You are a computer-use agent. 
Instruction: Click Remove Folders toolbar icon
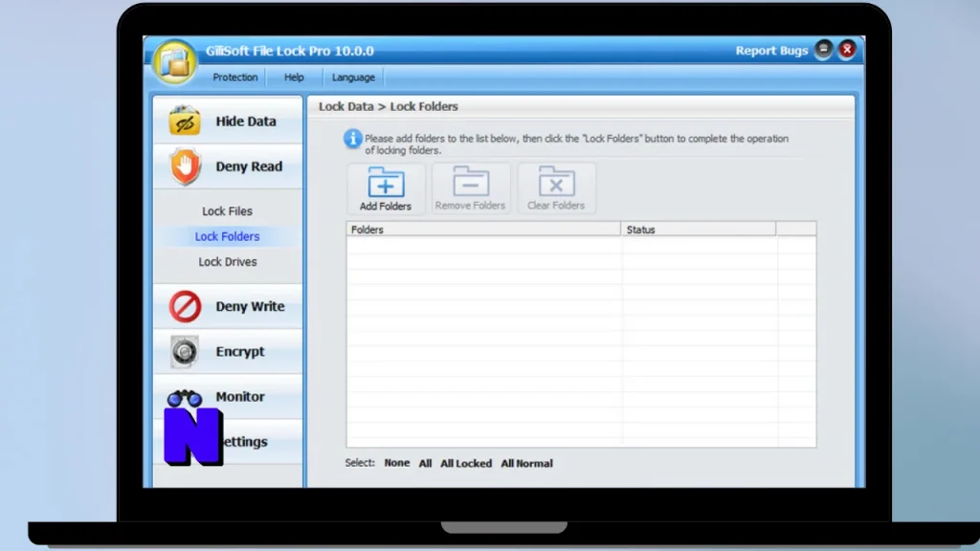click(x=471, y=188)
